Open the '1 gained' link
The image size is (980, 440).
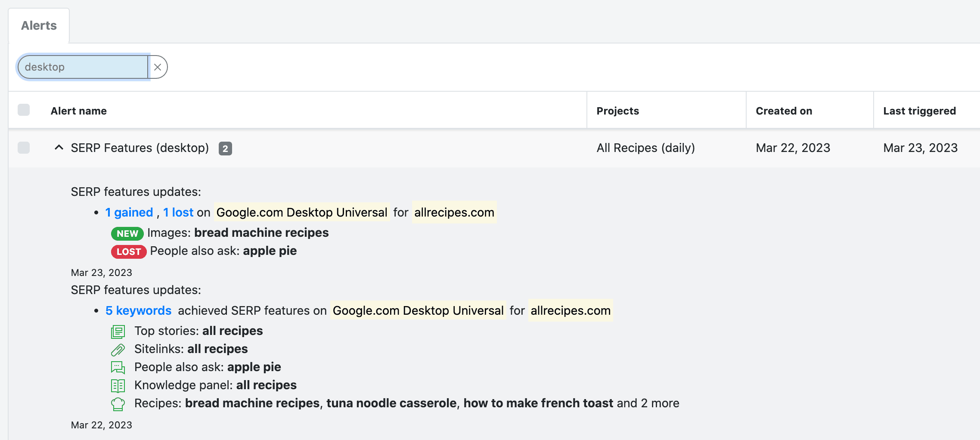tap(129, 212)
